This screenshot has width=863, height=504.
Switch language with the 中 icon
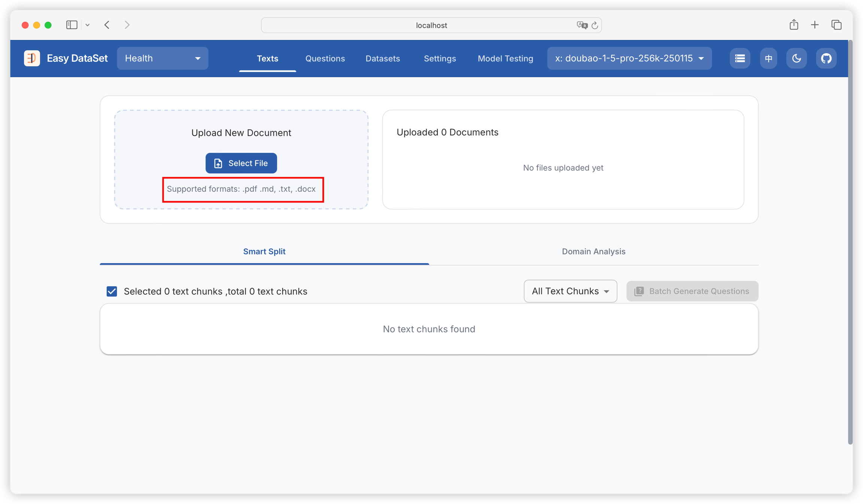click(x=768, y=58)
